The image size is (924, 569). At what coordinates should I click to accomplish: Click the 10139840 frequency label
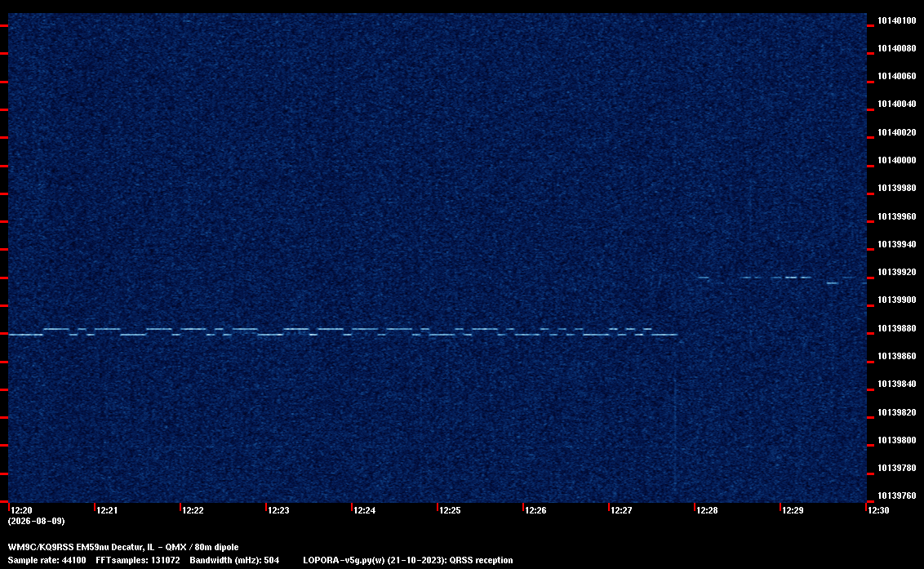click(x=897, y=384)
